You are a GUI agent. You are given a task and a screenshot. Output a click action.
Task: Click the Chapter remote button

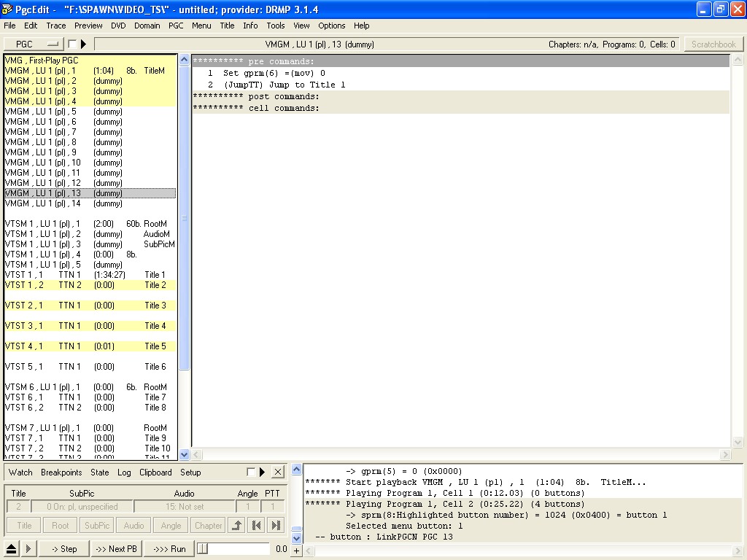[208, 525]
